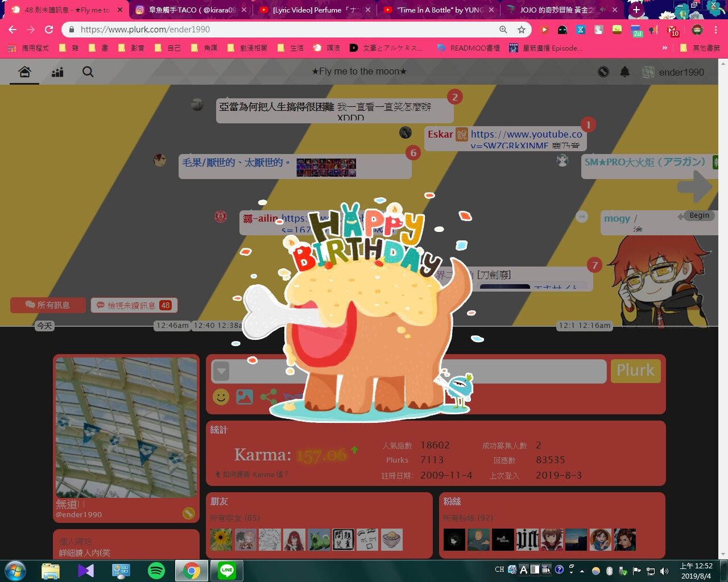The width and height of the screenshot is (728, 582).
Task: Click the yellow Plurk submit button
Action: coord(635,371)
